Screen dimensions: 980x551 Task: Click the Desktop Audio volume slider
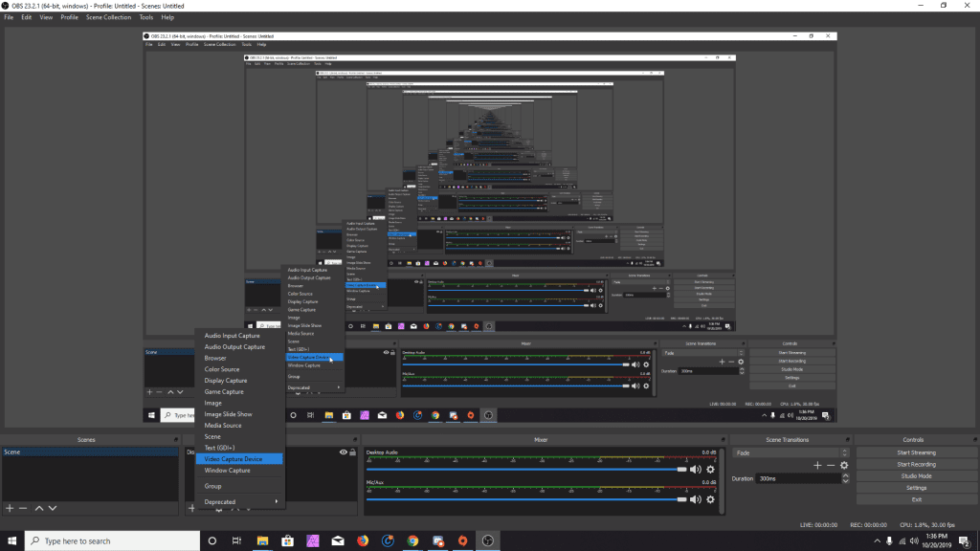(x=526, y=469)
